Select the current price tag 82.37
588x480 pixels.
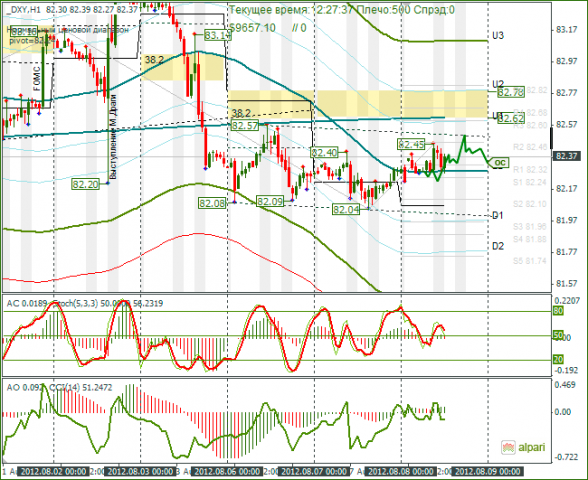pyautogui.click(x=567, y=156)
